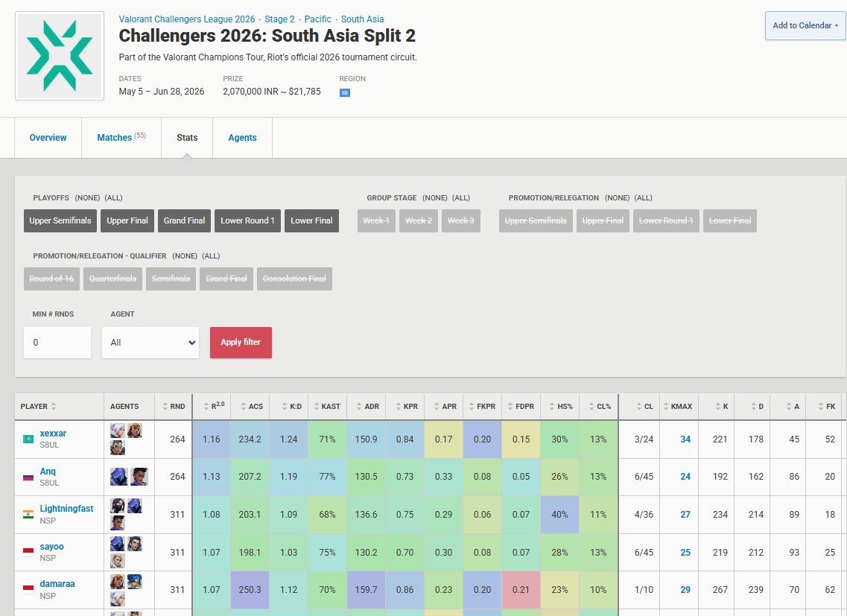Open the Overview tab
Image resolution: width=847 pixels, height=616 pixels.
click(x=48, y=138)
